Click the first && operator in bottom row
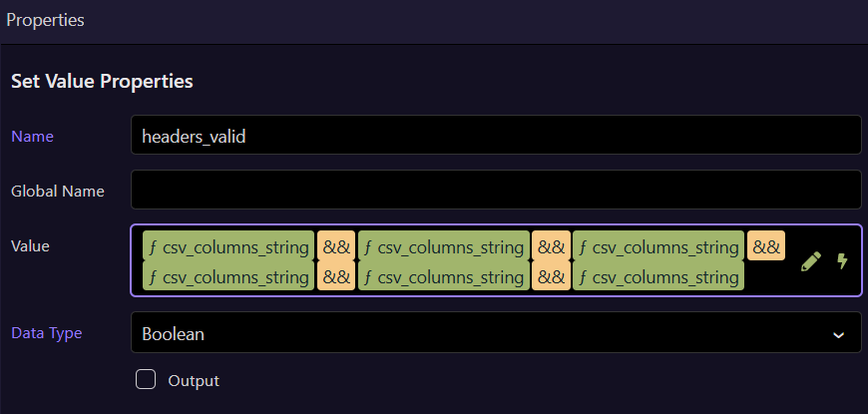 336,276
